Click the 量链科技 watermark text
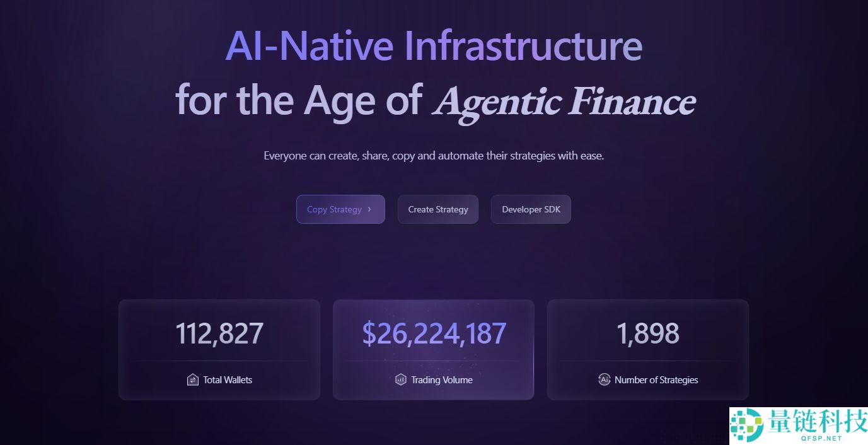 [x=817, y=422]
